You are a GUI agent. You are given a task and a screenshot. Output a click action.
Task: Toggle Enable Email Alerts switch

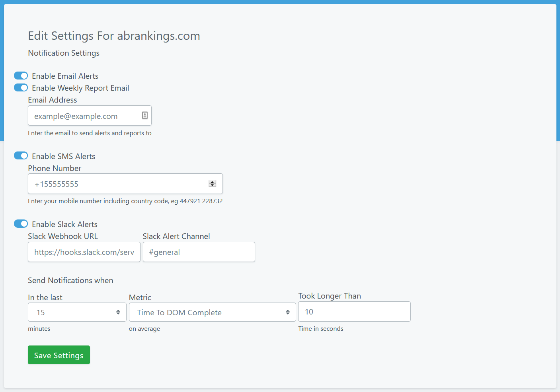click(21, 76)
